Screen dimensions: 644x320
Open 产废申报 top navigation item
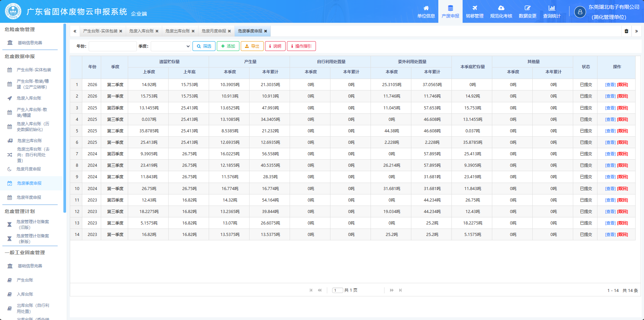(x=450, y=12)
